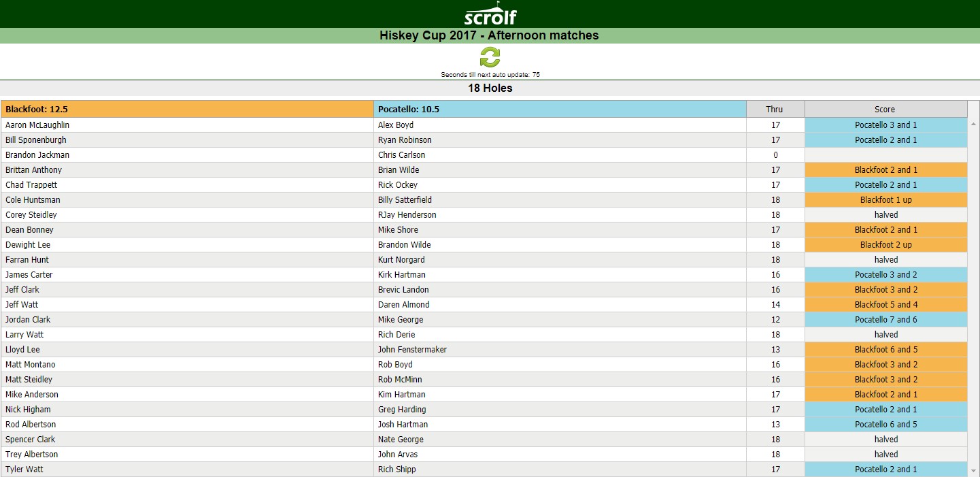Image resolution: width=980 pixels, height=477 pixels.
Task: Click Blackfoot 1 up score for Cole Huntsman
Action: [886, 200]
